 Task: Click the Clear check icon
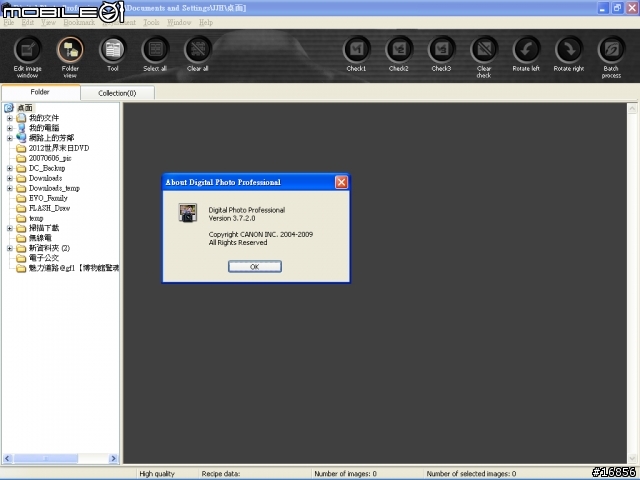484,50
